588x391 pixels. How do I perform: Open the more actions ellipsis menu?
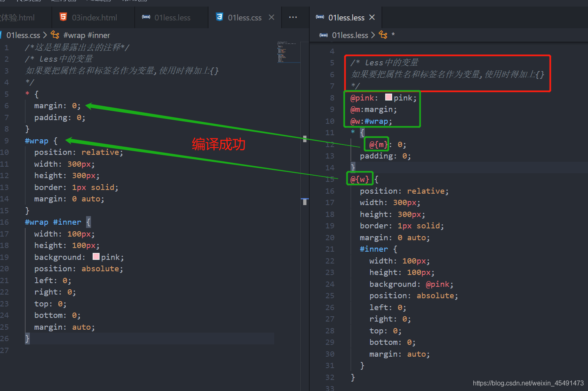(293, 17)
